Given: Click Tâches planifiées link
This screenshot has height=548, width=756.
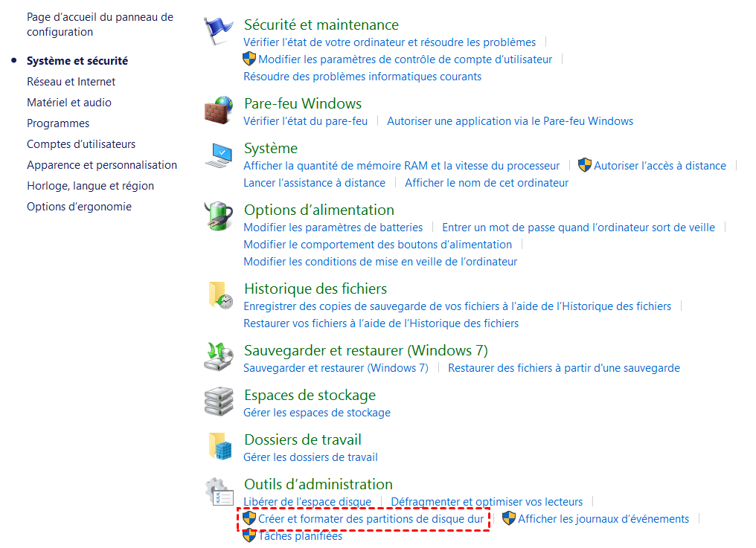Looking at the screenshot, I should (300, 536).
